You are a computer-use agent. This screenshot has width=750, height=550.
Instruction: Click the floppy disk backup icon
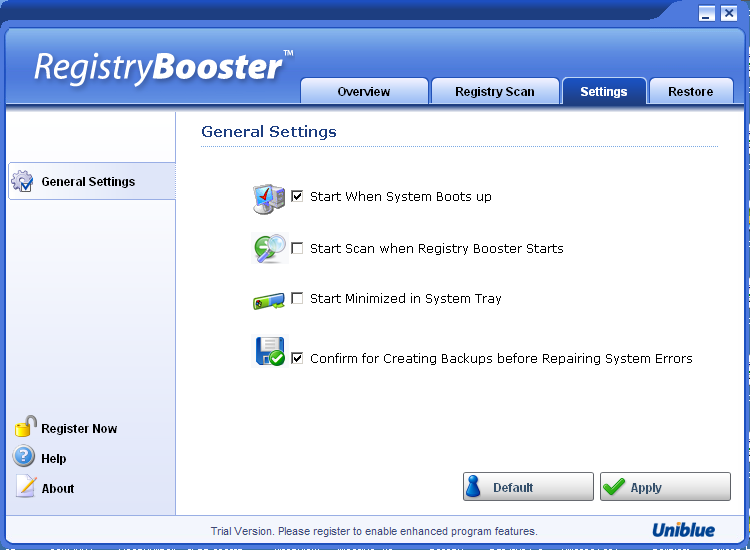tap(270, 352)
